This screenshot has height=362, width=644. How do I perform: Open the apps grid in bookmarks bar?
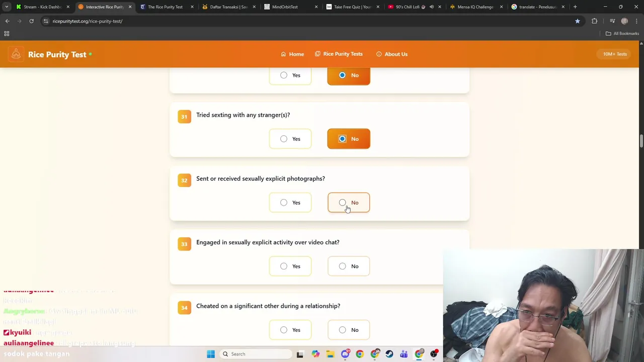pos(7,34)
